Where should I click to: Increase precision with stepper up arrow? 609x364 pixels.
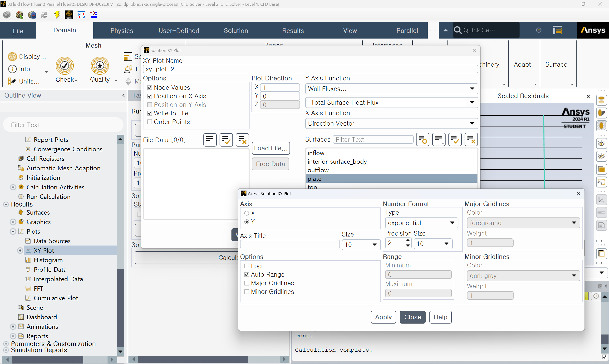[408, 241]
